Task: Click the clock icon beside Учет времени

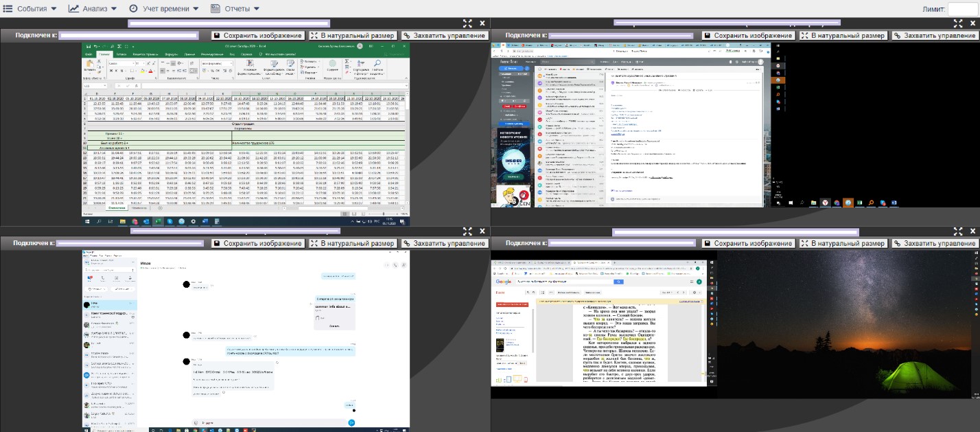Action: tap(133, 9)
